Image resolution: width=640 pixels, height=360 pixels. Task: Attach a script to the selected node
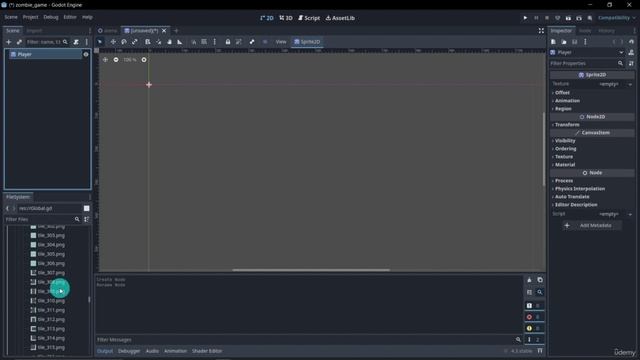pos(76,42)
